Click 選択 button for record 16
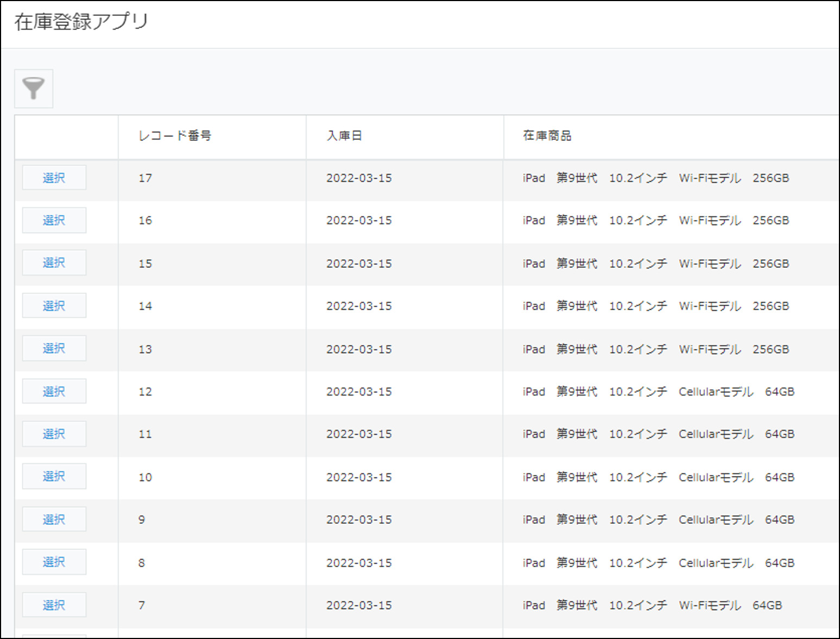Viewport: 840px width, 639px height. pyautogui.click(x=54, y=220)
